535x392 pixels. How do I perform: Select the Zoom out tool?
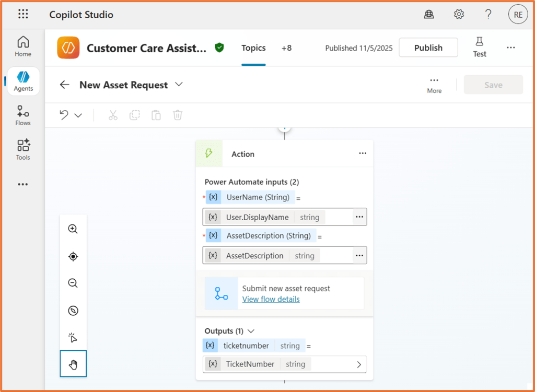(73, 283)
